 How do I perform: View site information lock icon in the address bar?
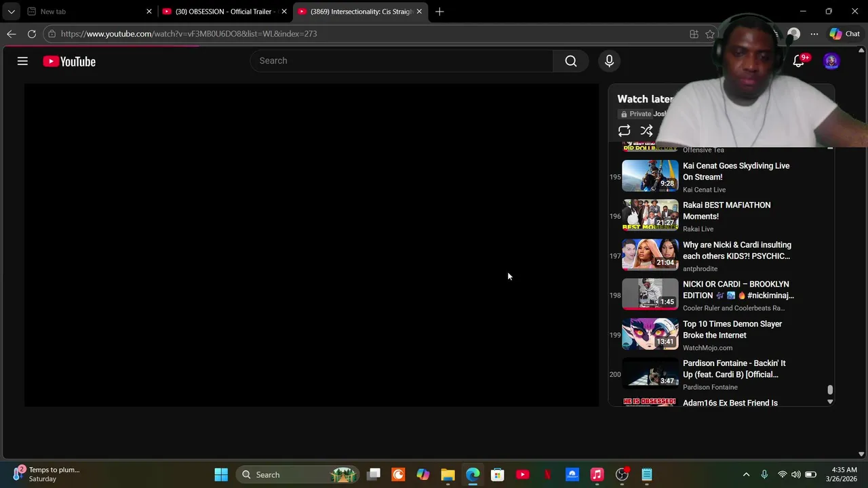coord(52,33)
